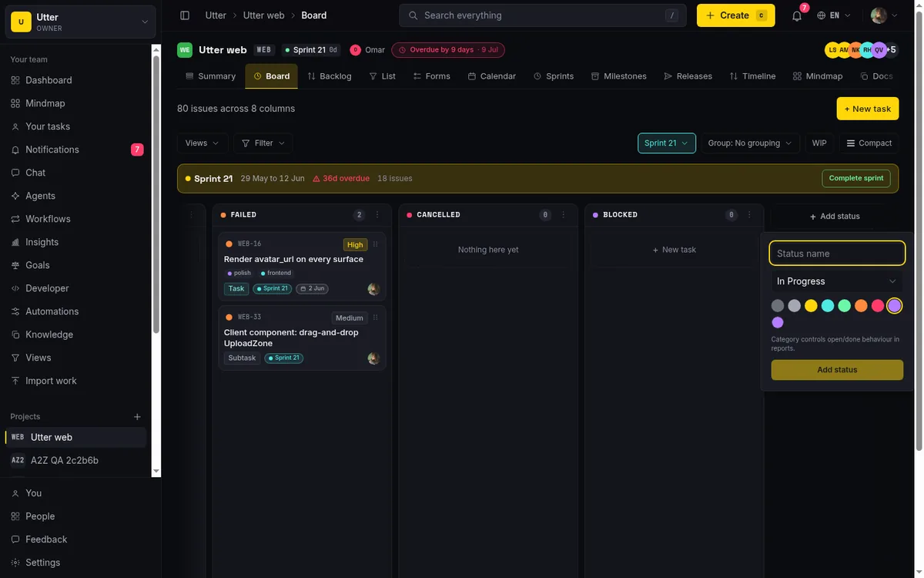Click the Dashboard sidebar icon
This screenshot has width=924, height=578.
coord(15,80)
